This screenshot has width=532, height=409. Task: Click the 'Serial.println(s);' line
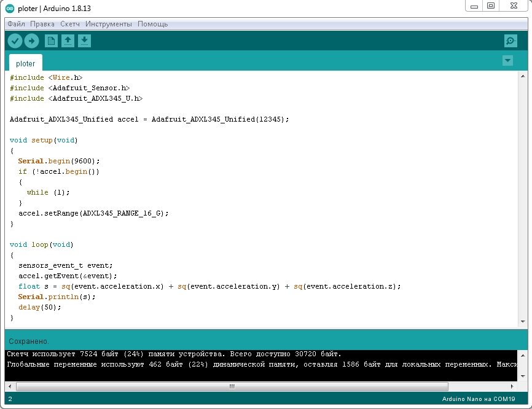coord(57,297)
